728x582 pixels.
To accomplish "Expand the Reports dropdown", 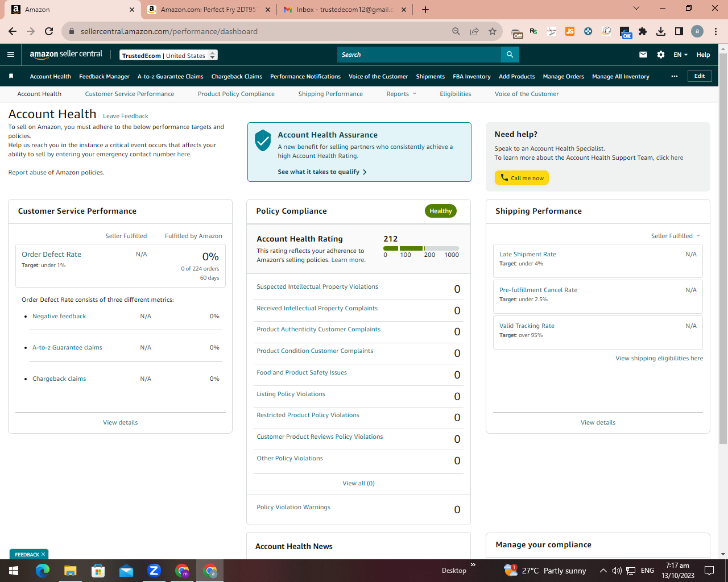I will click(402, 94).
